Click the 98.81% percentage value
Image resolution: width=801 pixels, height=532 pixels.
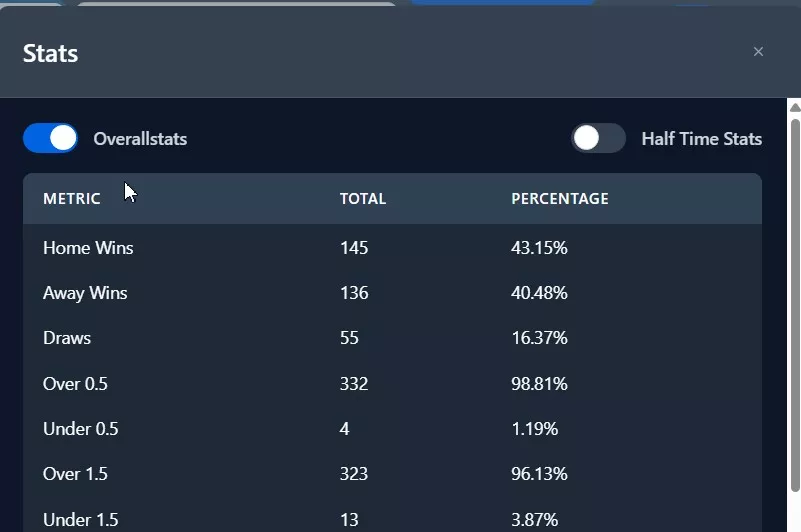[539, 384]
